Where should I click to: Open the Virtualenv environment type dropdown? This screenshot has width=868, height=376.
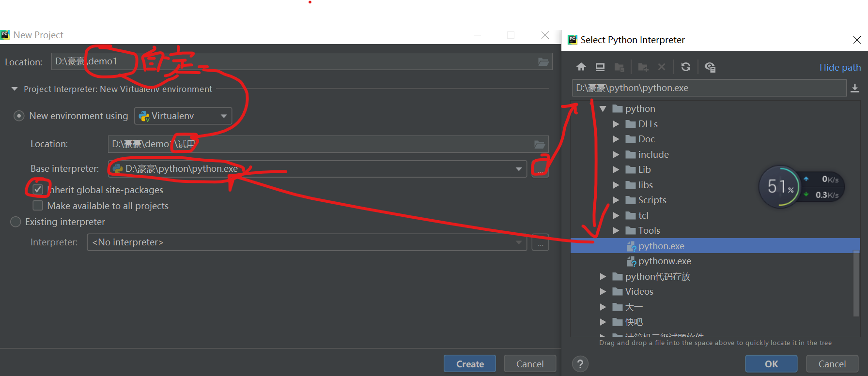click(183, 116)
